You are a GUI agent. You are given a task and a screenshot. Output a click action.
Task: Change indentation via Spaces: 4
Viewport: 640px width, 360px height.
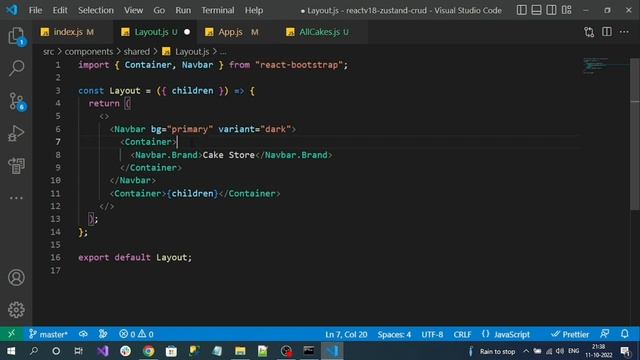pyautogui.click(x=394, y=334)
